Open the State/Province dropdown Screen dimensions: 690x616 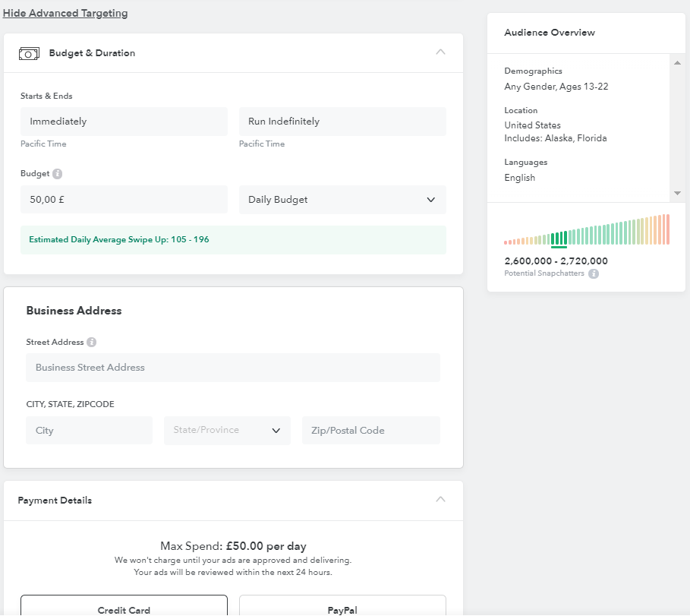[227, 431]
